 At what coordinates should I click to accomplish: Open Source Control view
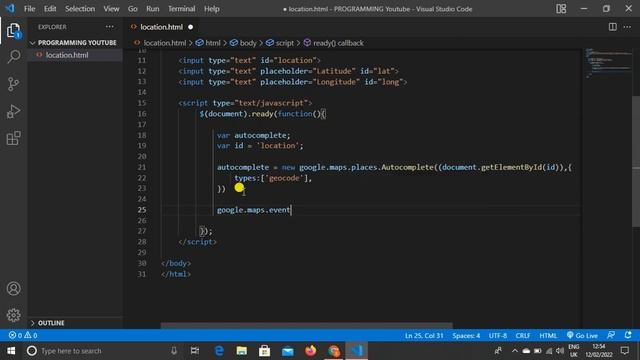pos(13,84)
